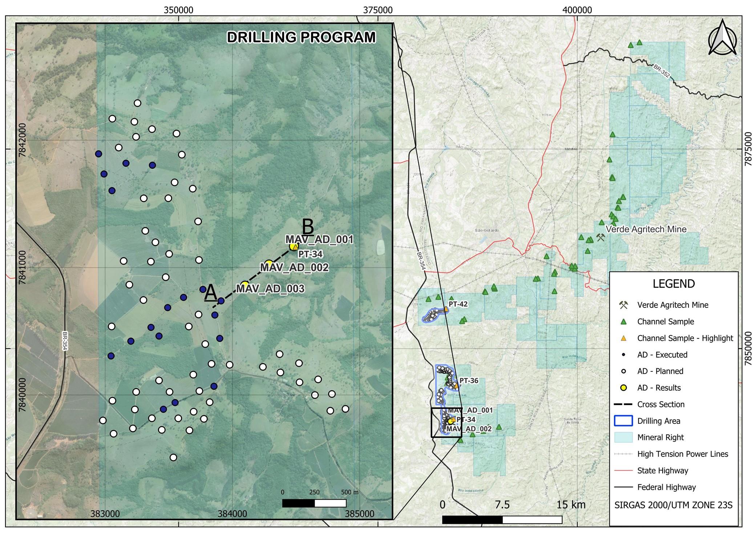Click the LEGEND heading
This screenshot has width=756, height=535.
tap(674, 283)
